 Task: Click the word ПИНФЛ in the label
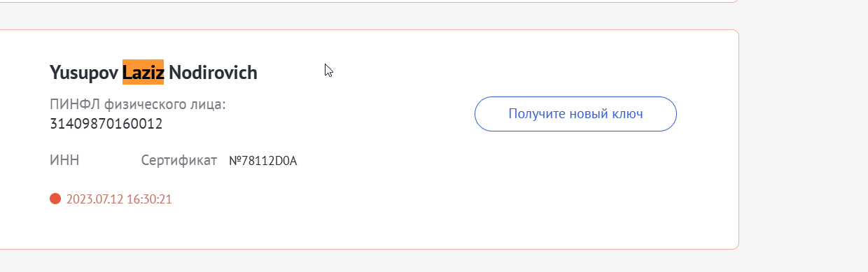click(75, 105)
